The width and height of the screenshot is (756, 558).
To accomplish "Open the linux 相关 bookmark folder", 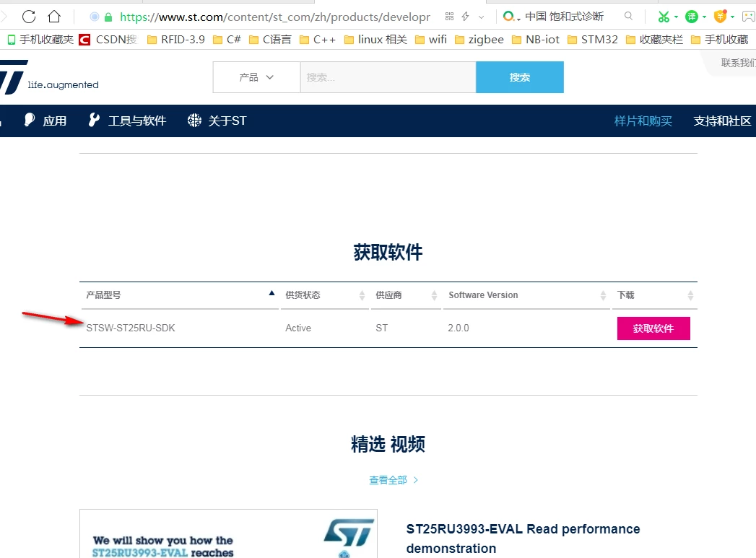I will [375, 40].
